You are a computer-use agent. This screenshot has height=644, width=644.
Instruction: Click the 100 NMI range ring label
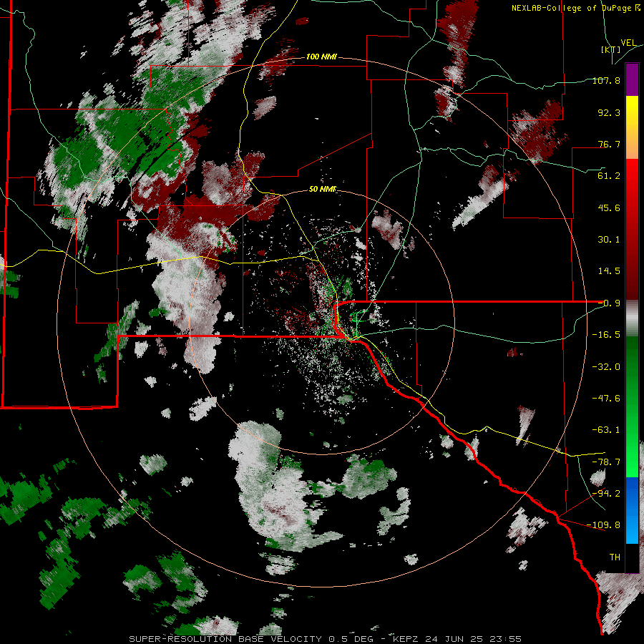tap(321, 57)
